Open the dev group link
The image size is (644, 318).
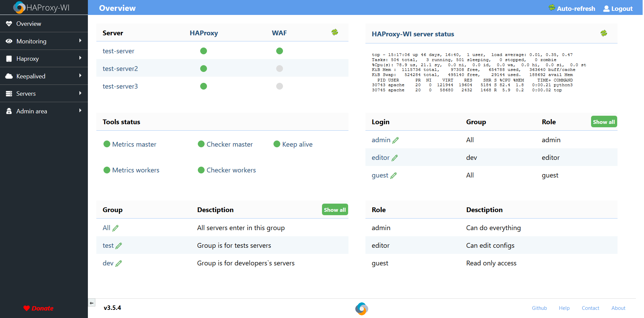coord(108,263)
